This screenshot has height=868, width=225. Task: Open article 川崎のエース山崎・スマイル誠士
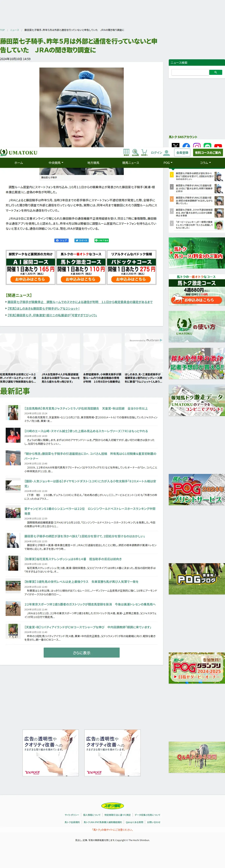click(86, 431)
